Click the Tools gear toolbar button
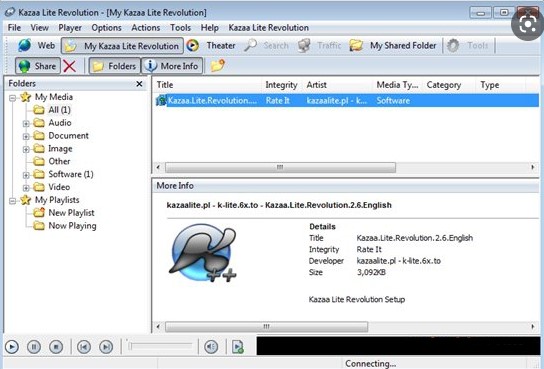 coord(467,45)
